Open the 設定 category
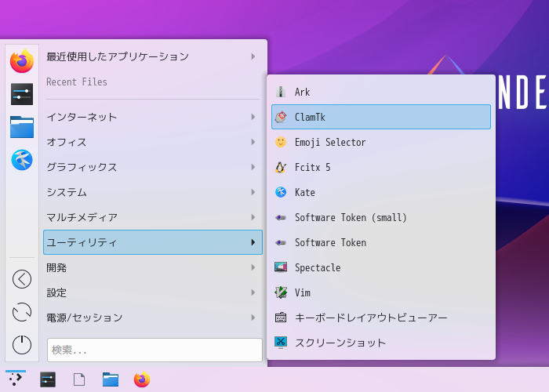549x392 pixels. [153, 292]
